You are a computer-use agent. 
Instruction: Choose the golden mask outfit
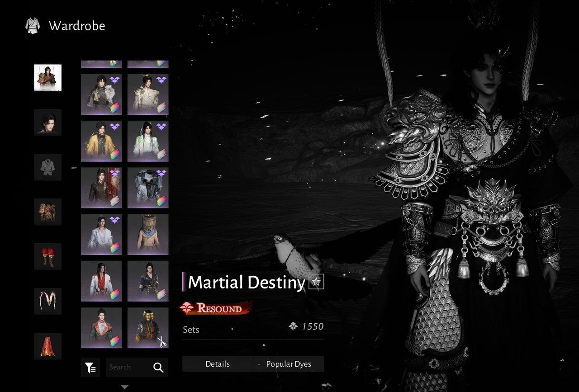coord(148,328)
